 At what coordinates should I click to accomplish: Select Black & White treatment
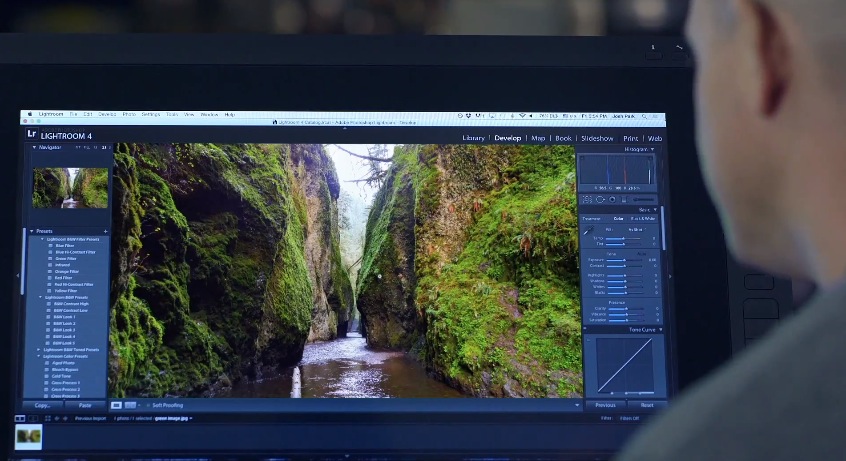[643, 219]
